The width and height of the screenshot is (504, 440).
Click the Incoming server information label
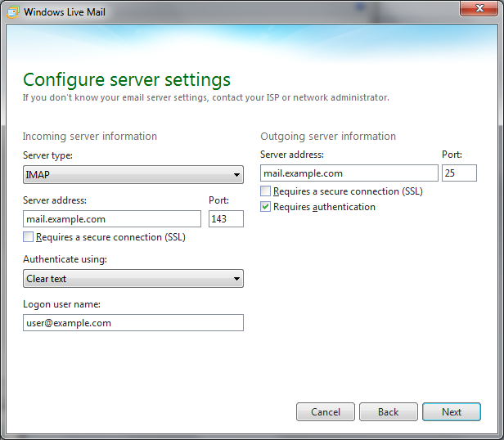click(x=89, y=137)
